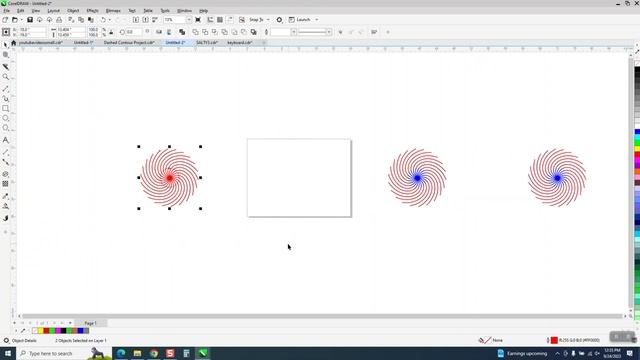Select the Connector tool in the toolbox
The height and width of the screenshot is (360, 640).
coord(6,162)
